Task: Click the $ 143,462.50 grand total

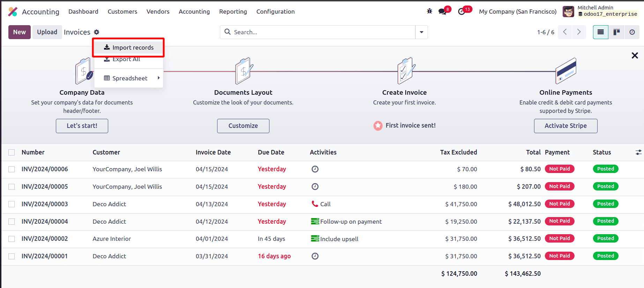Action: click(x=523, y=274)
